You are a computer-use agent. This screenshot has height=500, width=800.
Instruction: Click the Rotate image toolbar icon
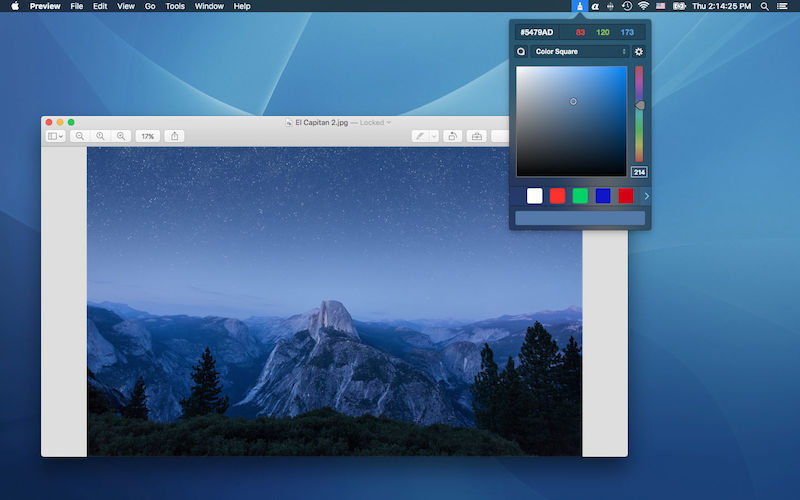click(x=452, y=136)
